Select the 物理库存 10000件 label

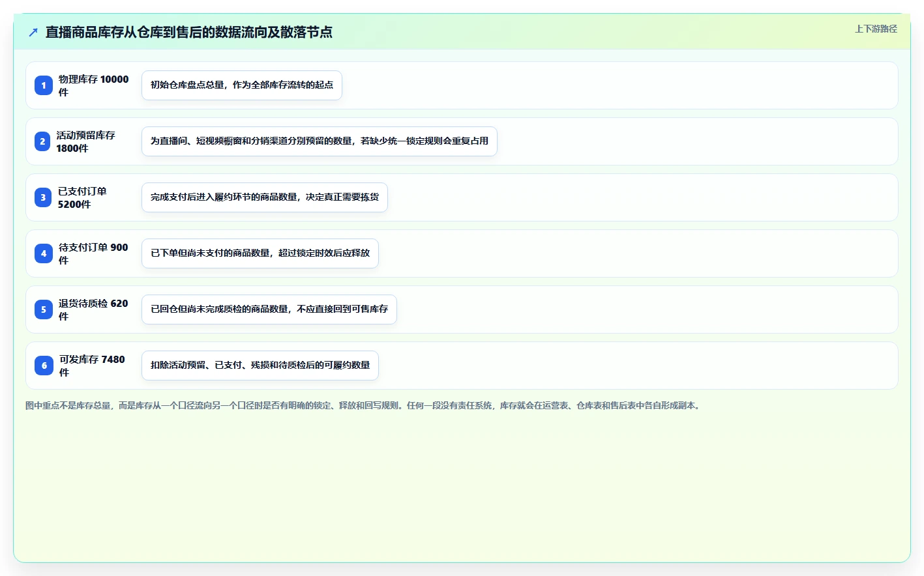point(93,85)
